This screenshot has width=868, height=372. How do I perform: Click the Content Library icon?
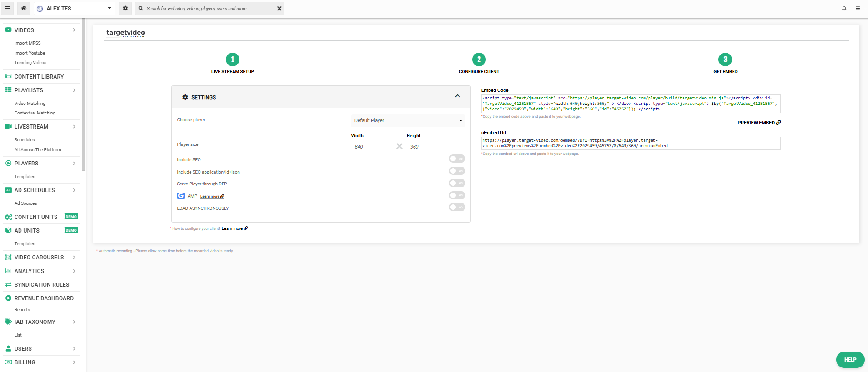[x=8, y=76]
